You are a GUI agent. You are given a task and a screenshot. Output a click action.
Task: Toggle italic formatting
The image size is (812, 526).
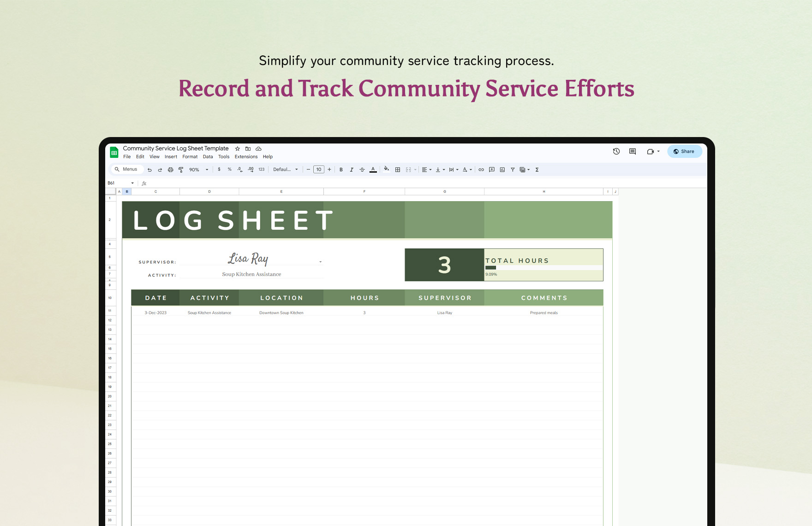352,170
